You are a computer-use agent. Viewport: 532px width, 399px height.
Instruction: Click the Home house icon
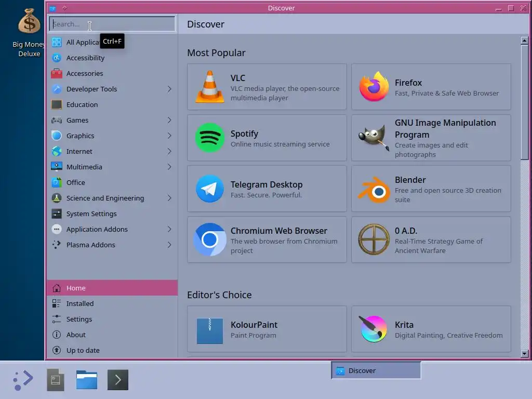[57, 288]
